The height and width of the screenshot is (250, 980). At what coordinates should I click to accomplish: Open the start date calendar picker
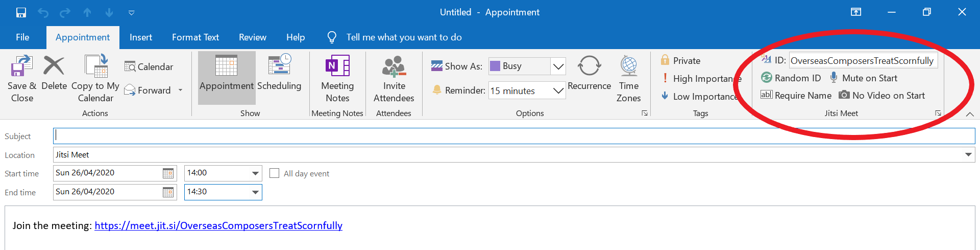pyautogui.click(x=168, y=173)
